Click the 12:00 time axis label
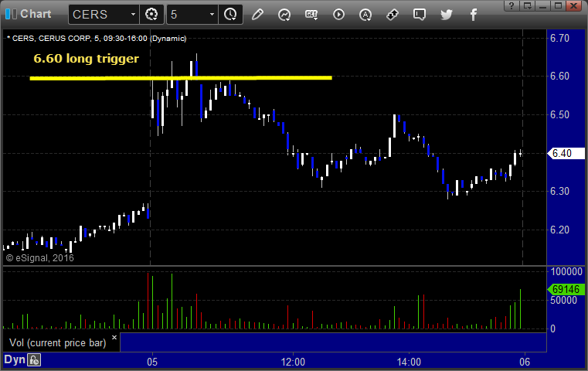The width and height of the screenshot is (588, 371). click(x=294, y=362)
